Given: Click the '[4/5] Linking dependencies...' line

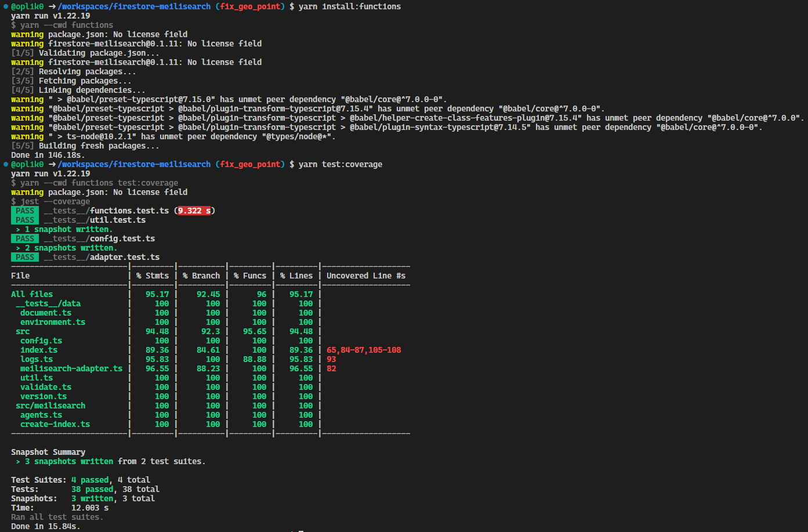Looking at the screenshot, I should 78,90.
